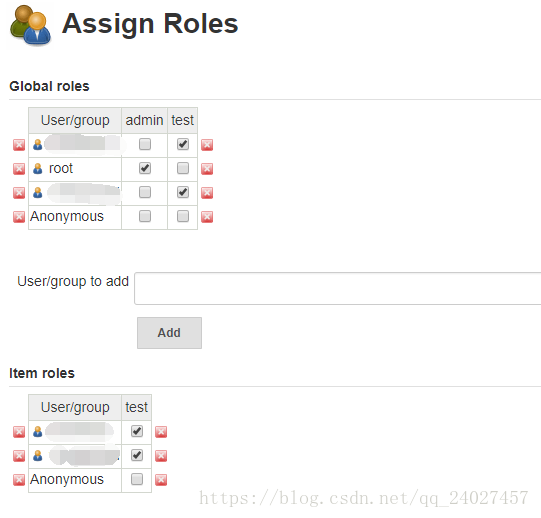Click right red X of second item role row
541x518 pixels.
[x=161, y=456]
